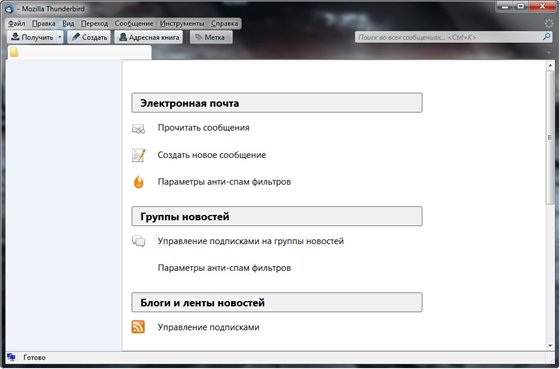
Task: Click the newsgroups speech bubbles icon
Action: tap(139, 241)
